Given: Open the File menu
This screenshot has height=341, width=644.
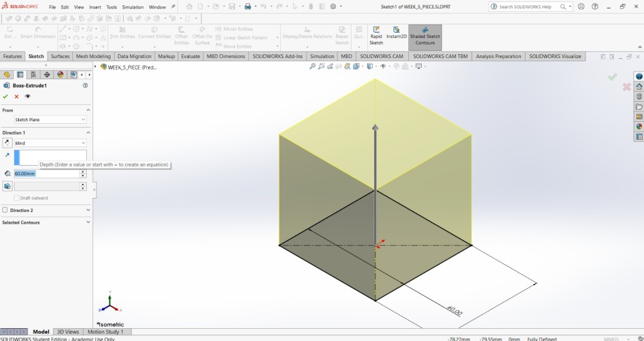Looking at the screenshot, I should pos(52,7).
